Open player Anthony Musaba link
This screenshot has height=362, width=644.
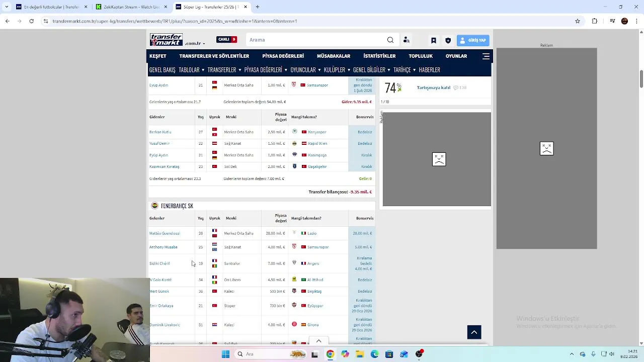point(163,247)
